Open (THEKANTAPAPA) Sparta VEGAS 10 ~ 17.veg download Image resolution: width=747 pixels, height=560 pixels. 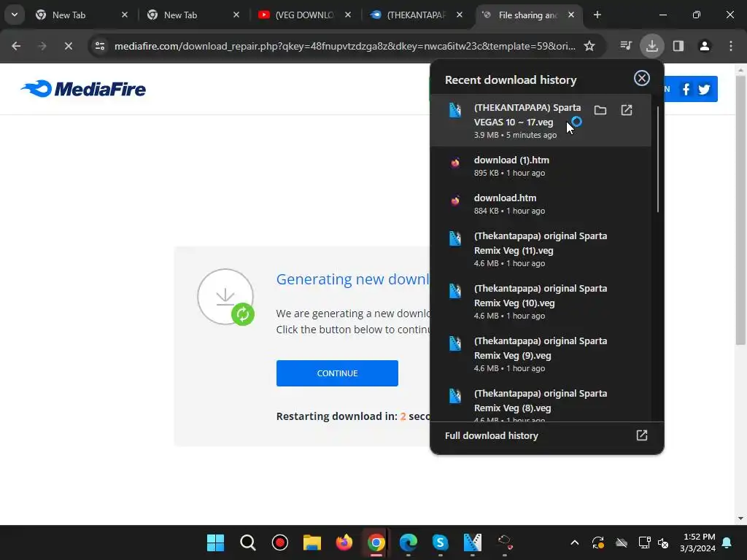(x=541, y=120)
